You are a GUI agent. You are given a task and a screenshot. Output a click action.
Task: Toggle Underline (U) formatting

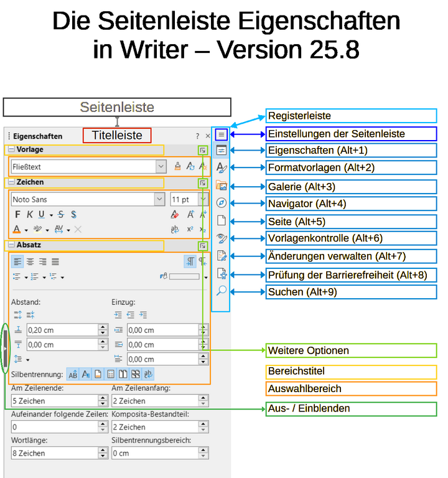click(42, 215)
